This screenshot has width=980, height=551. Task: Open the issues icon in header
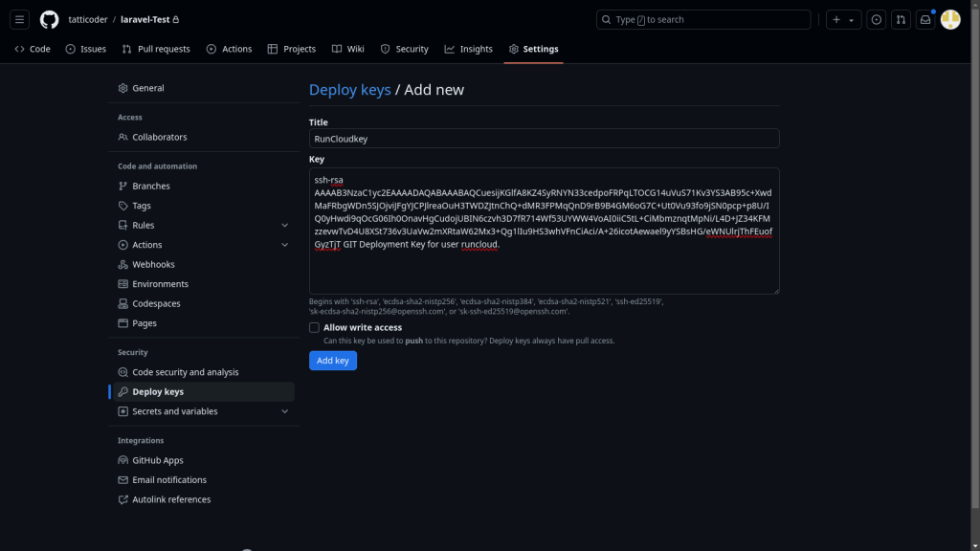[876, 19]
